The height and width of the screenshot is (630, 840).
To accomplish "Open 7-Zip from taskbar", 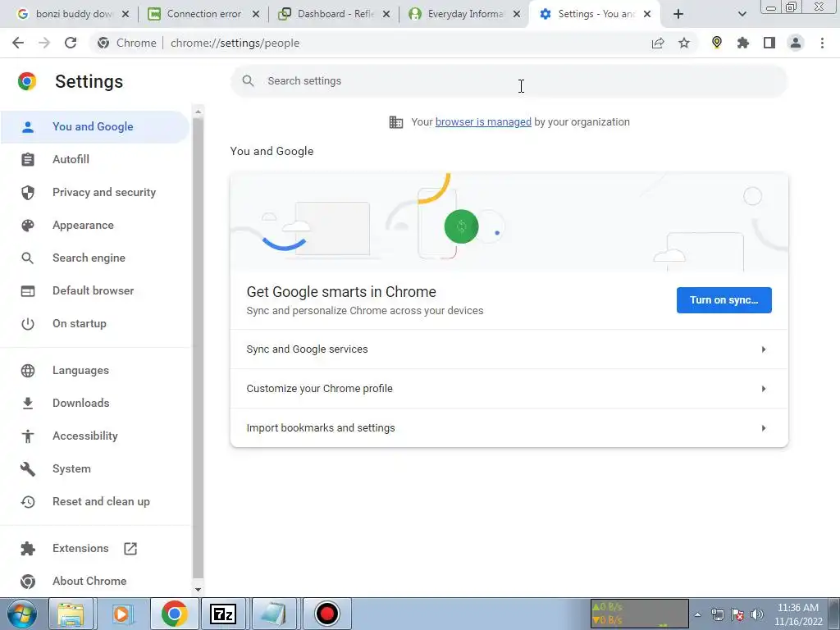I will click(x=223, y=614).
